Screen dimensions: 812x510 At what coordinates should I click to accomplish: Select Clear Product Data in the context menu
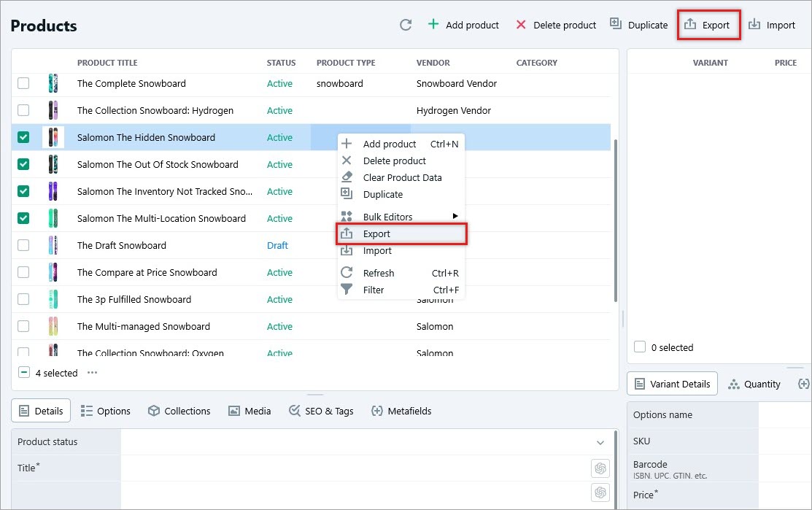click(x=401, y=177)
